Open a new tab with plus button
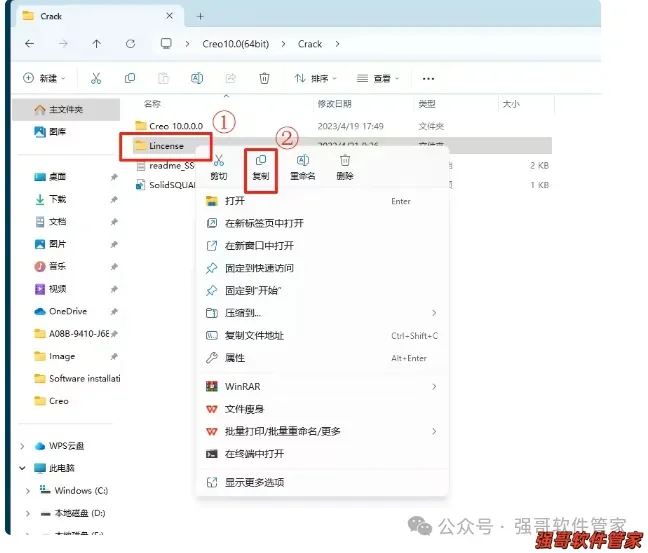 click(x=200, y=16)
